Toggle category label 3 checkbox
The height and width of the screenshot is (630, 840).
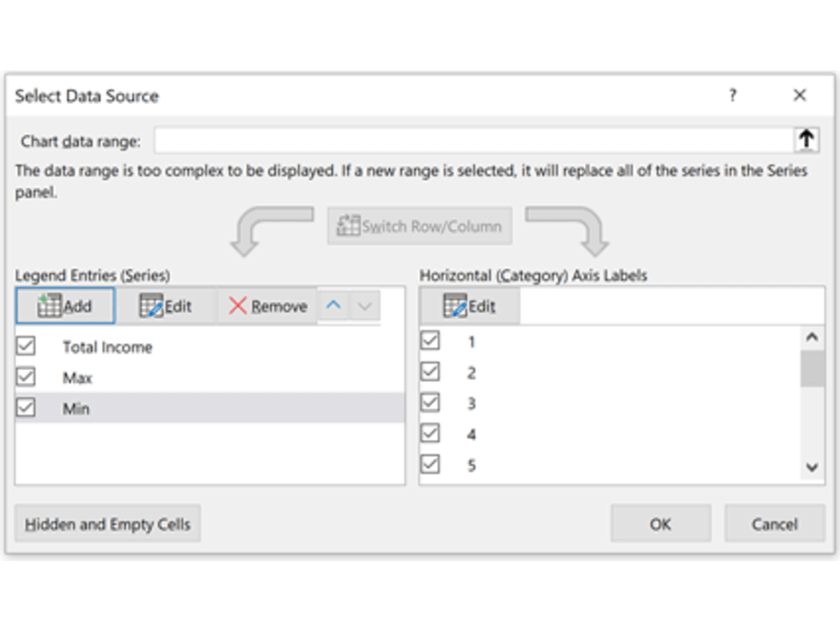pos(430,403)
